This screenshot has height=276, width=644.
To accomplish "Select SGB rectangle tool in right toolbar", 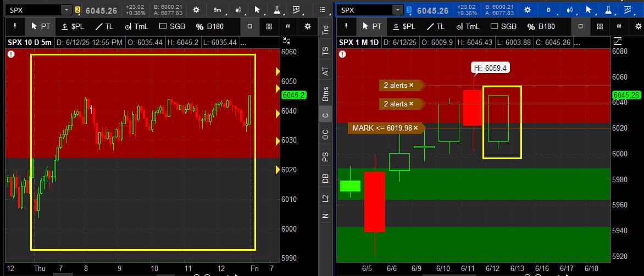I will click(503, 26).
